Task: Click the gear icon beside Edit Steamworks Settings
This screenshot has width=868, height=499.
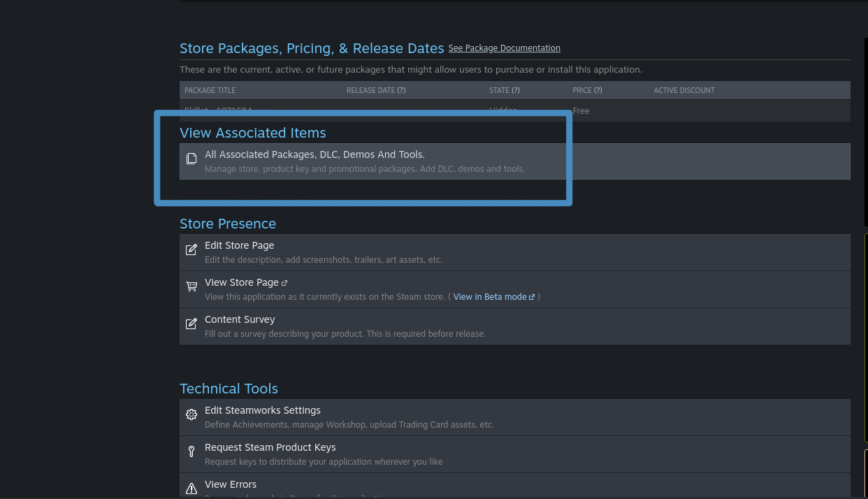Action: pyautogui.click(x=191, y=414)
